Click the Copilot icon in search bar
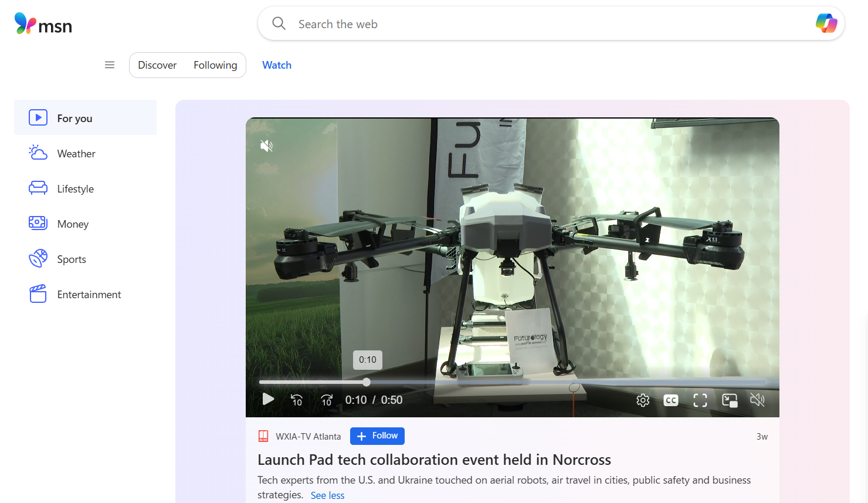 (x=826, y=23)
